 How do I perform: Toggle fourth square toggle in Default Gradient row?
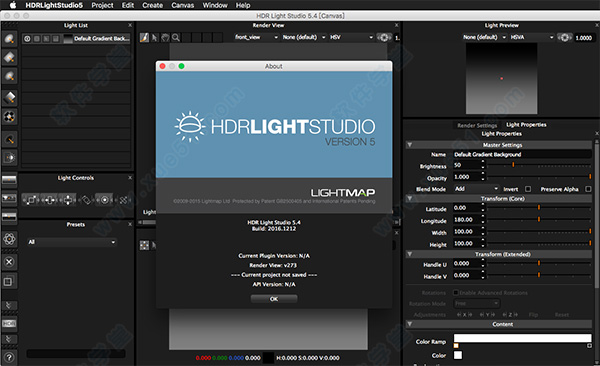point(56,39)
